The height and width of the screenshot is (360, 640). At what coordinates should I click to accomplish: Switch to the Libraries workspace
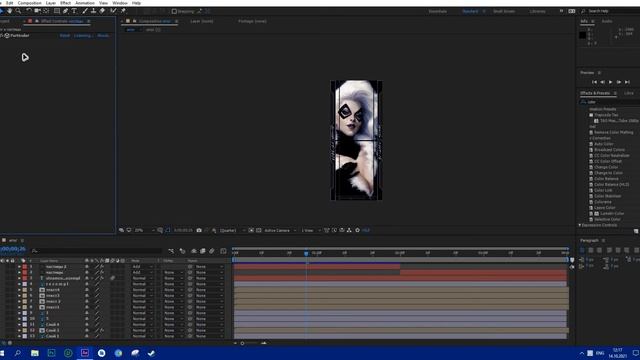tap(537, 11)
